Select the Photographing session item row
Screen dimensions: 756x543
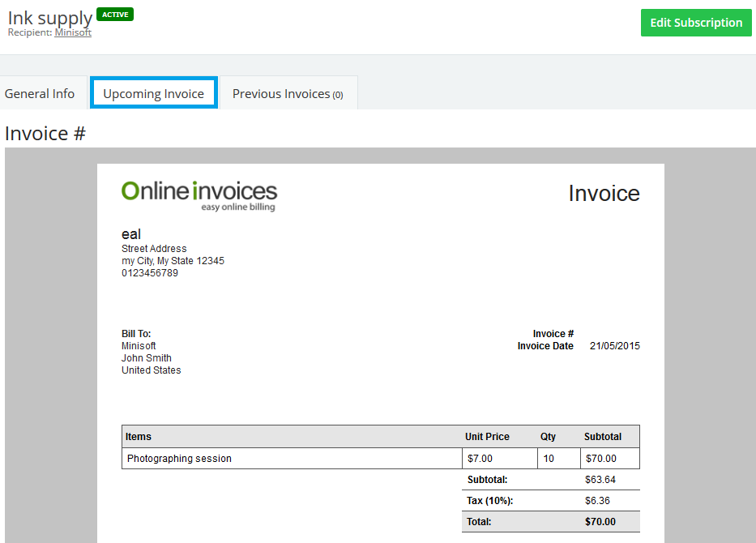coord(179,459)
